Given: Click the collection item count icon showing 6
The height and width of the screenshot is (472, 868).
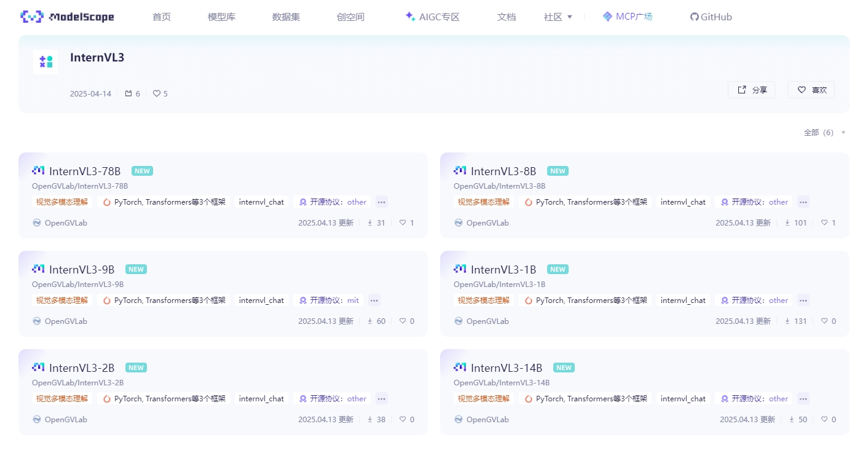Looking at the screenshot, I should [128, 94].
